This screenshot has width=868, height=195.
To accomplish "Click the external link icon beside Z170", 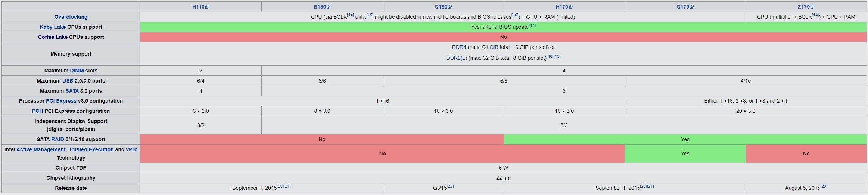I will 812,7.
